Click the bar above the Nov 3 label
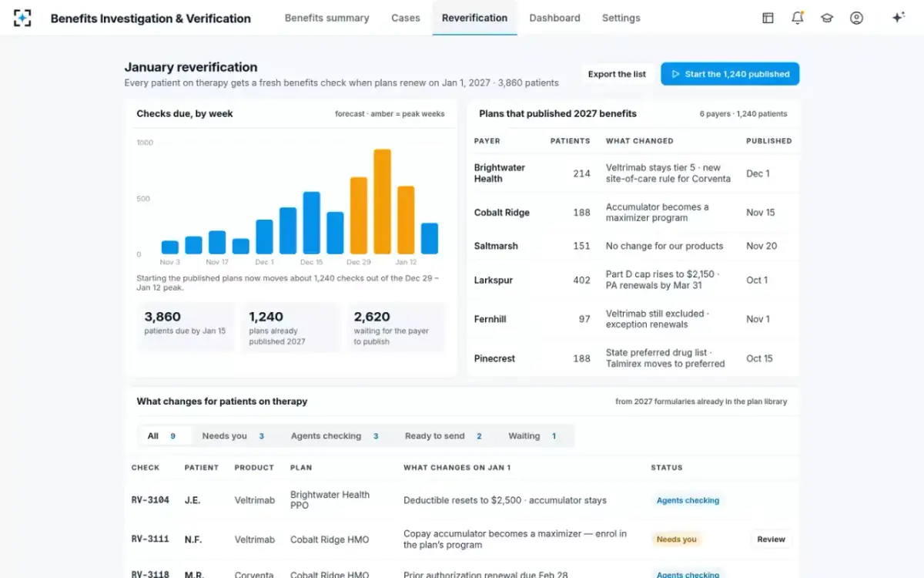Viewport: 924px width, 578px height. (x=170, y=247)
